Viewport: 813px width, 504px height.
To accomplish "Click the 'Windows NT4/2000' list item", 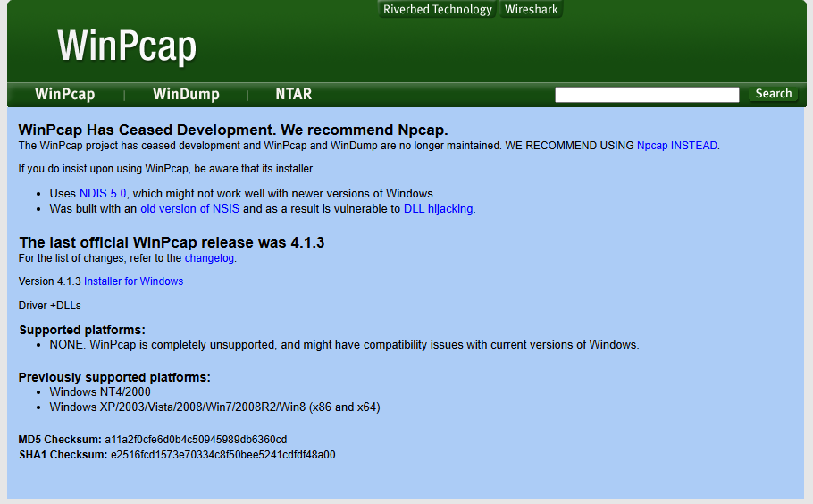I will [x=100, y=391].
